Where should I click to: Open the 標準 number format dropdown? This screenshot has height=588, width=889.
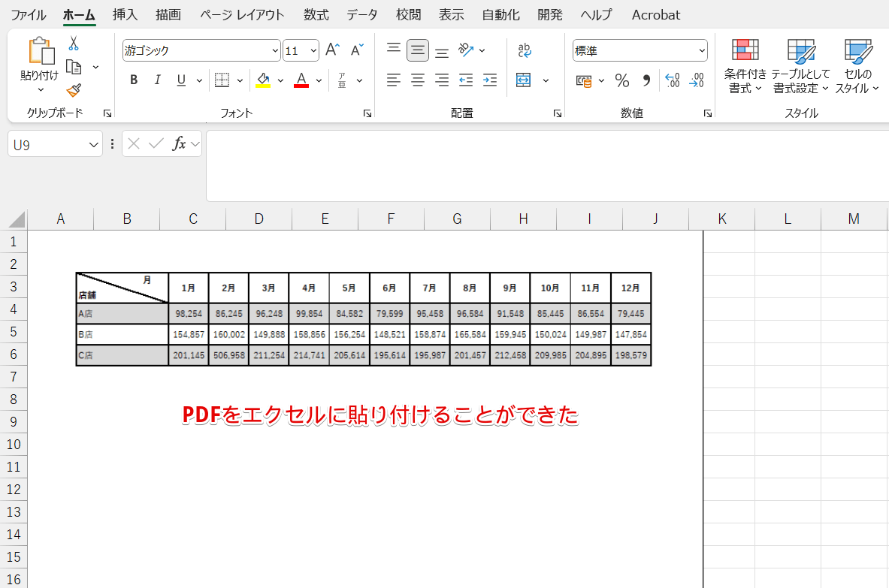pyautogui.click(x=701, y=50)
